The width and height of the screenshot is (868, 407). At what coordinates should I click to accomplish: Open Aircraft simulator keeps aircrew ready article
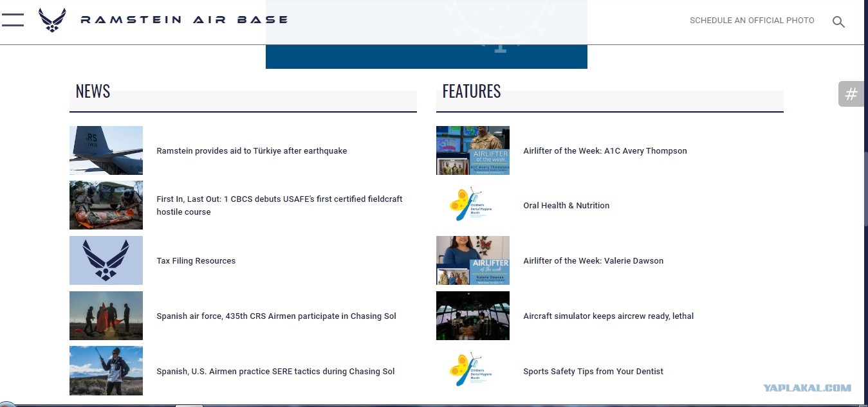[x=608, y=316]
